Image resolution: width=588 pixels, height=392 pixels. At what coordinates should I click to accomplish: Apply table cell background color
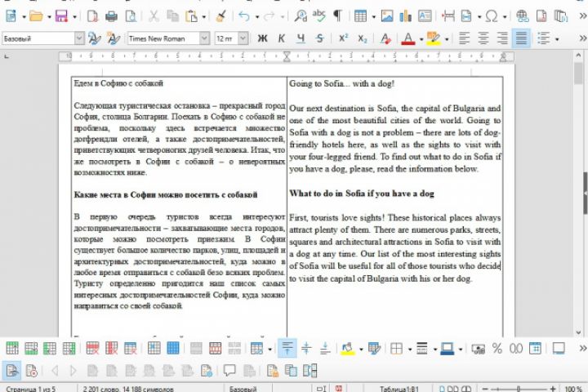click(x=348, y=348)
